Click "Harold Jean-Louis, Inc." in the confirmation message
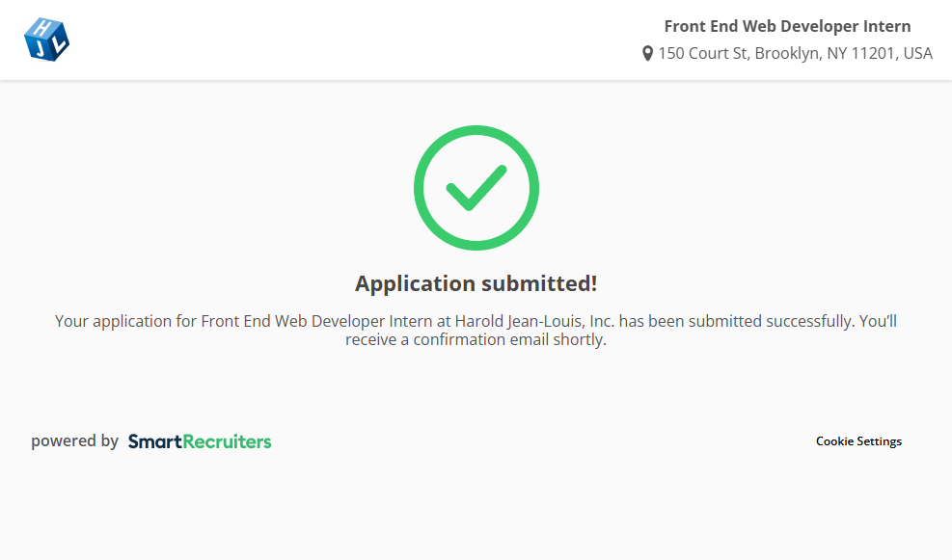952x560 pixels. pos(535,321)
